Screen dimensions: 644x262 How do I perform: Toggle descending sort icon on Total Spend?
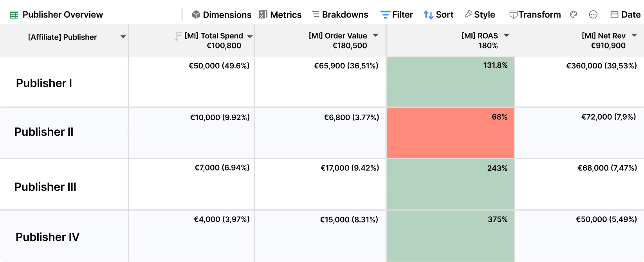[178, 36]
